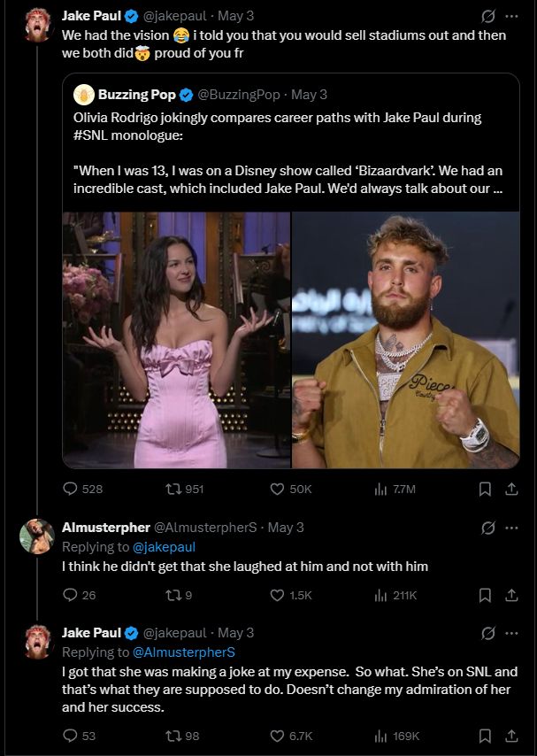The height and width of the screenshot is (756, 537).
Task: Open three-dot menu on Almusterpher's reply
Action: point(511,528)
